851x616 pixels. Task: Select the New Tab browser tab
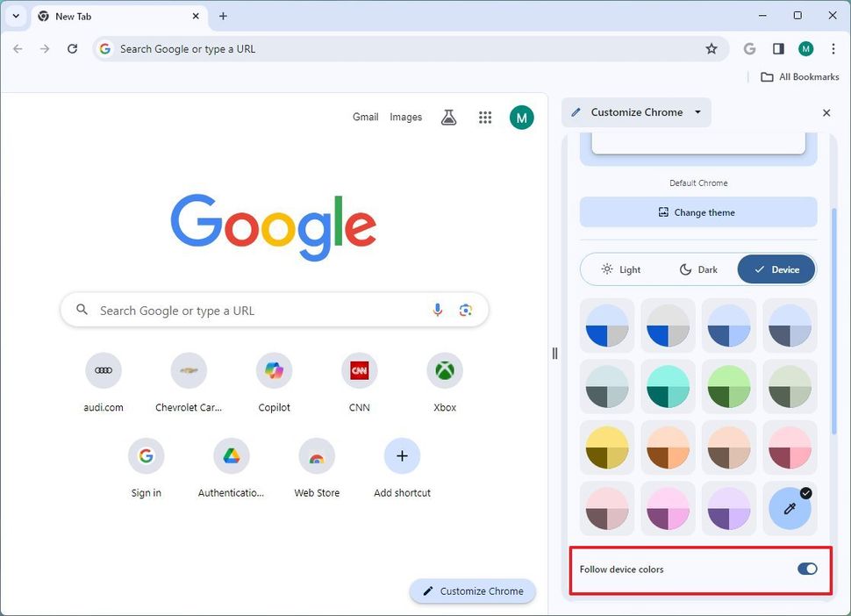[105, 16]
